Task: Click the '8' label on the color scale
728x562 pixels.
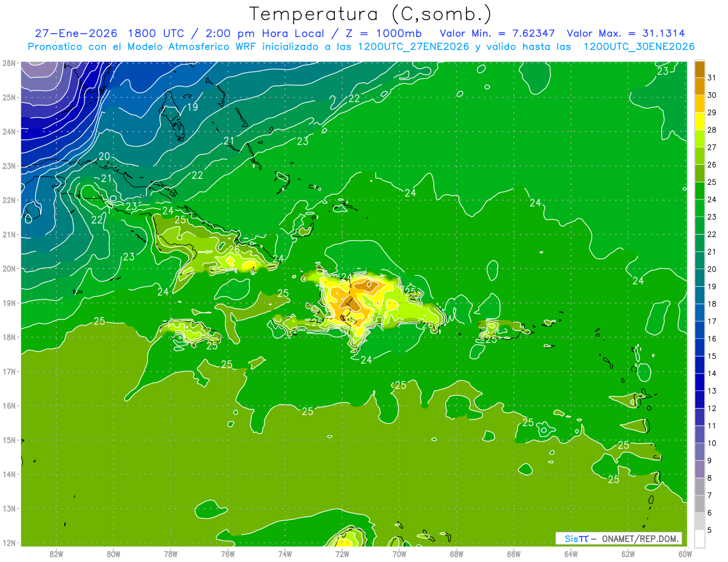Action: tap(710, 478)
